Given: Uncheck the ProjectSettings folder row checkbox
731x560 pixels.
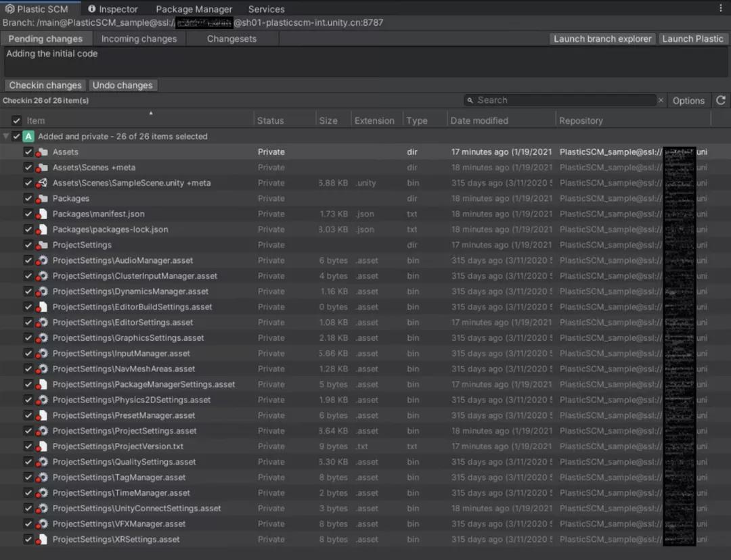Looking at the screenshot, I should point(28,245).
